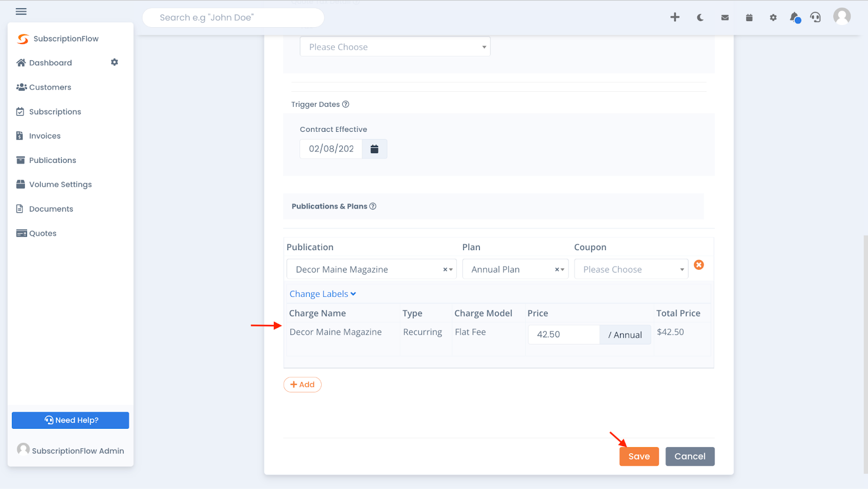The width and height of the screenshot is (868, 489).
Task: Click the plus quick-add icon in header
Action: (x=675, y=17)
